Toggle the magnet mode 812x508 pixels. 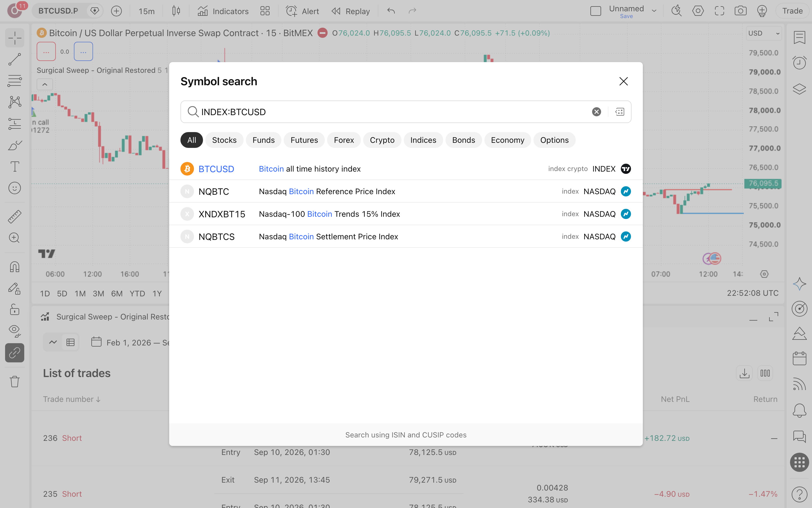(14, 267)
